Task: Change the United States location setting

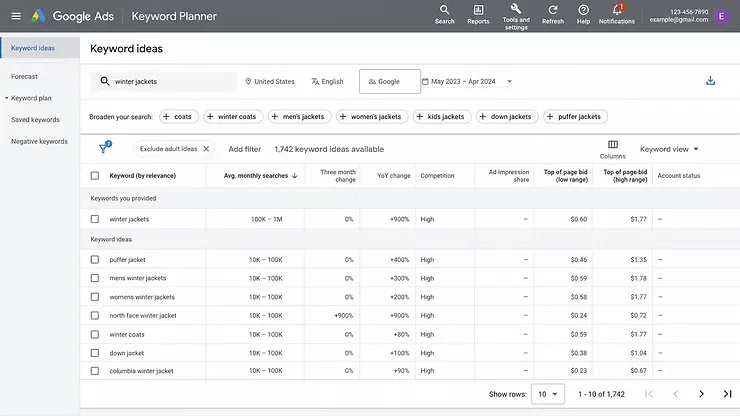Action: 270,81
